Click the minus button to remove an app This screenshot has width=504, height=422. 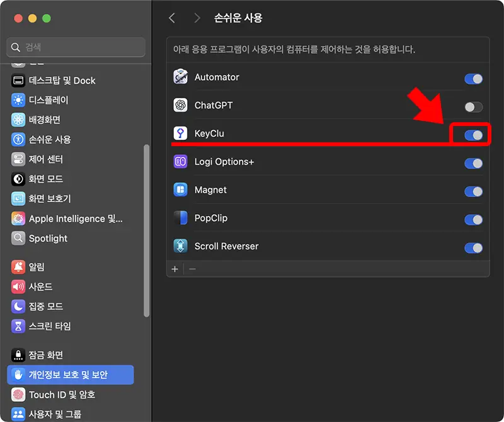pyautogui.click(x=192, y=269)
